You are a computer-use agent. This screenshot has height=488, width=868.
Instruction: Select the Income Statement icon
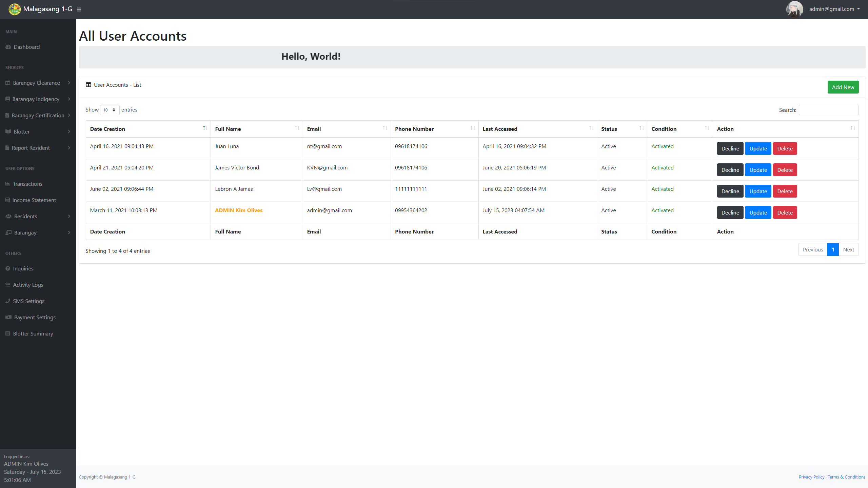(7, 200)
